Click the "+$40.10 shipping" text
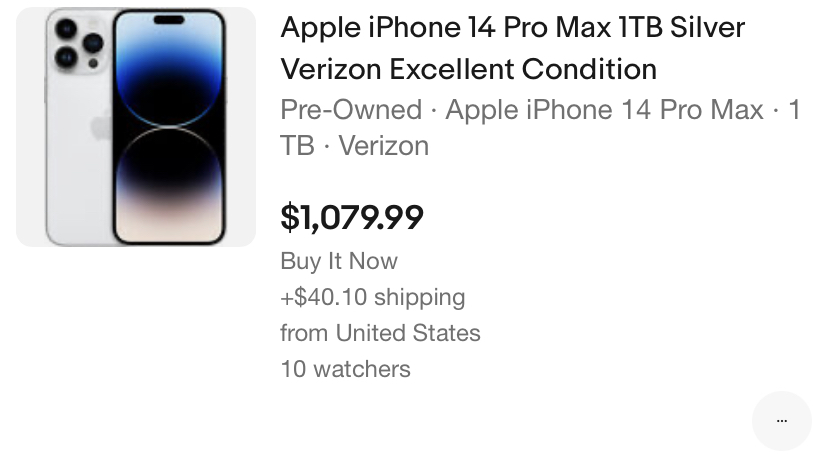 (x=372, y=297)
